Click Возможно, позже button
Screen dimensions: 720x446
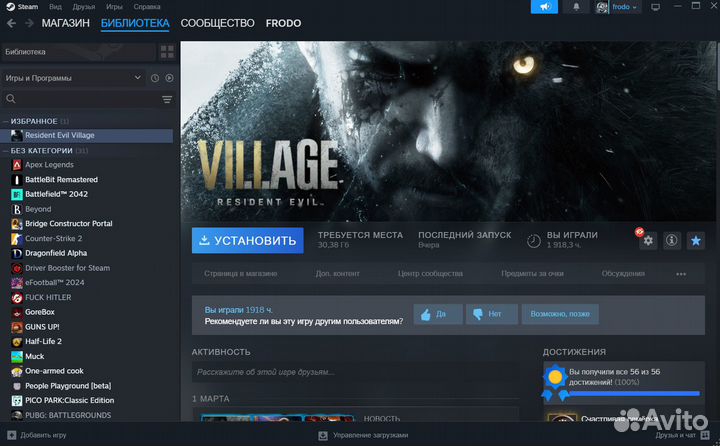pyautogui.click(x=560, y=314)
